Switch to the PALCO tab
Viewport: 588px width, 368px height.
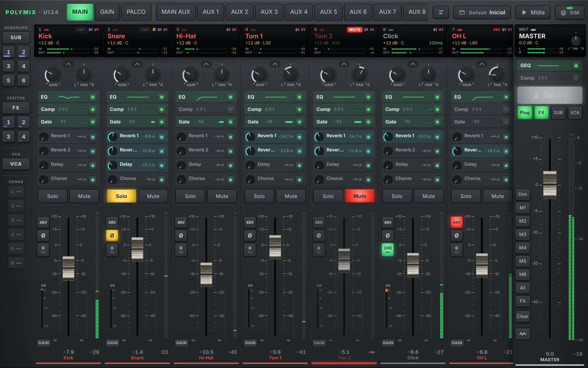pos(136,12)
